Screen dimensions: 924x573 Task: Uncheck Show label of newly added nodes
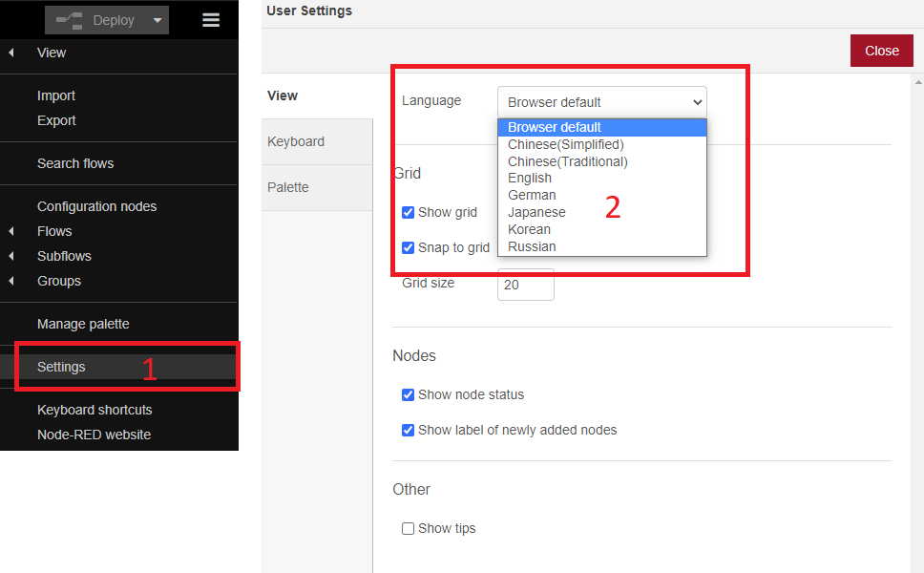(x=409, y=430)
